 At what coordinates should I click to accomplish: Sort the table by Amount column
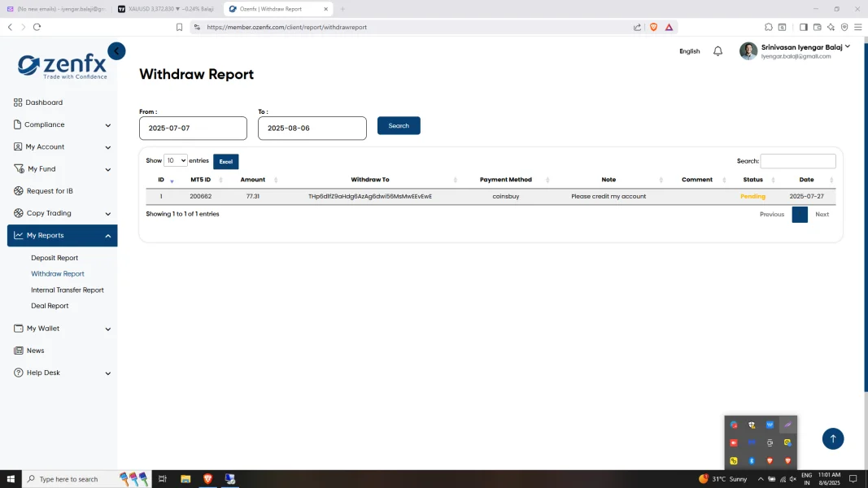[x=253, y=180]
